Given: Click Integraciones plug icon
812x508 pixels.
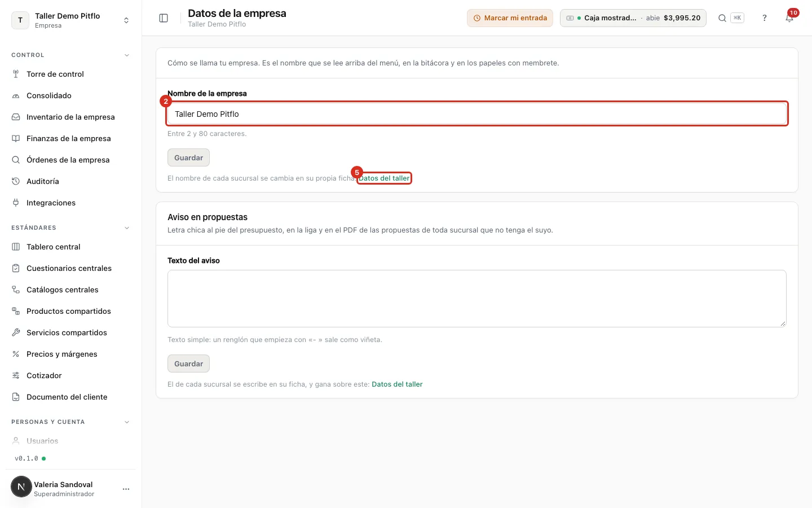Looking at the screenshot, I should click(x=16, y=203).
